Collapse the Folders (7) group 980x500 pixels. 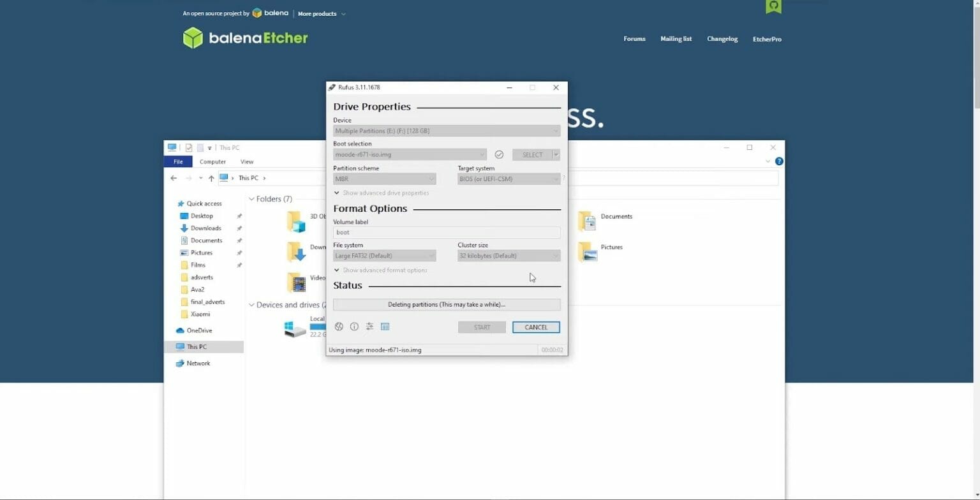tap(252, 199)
